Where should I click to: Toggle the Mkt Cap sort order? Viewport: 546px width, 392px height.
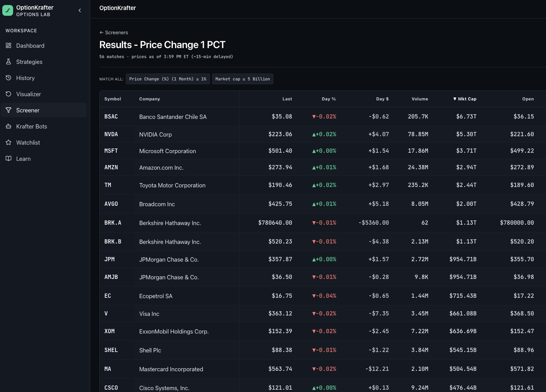[465, 99]
